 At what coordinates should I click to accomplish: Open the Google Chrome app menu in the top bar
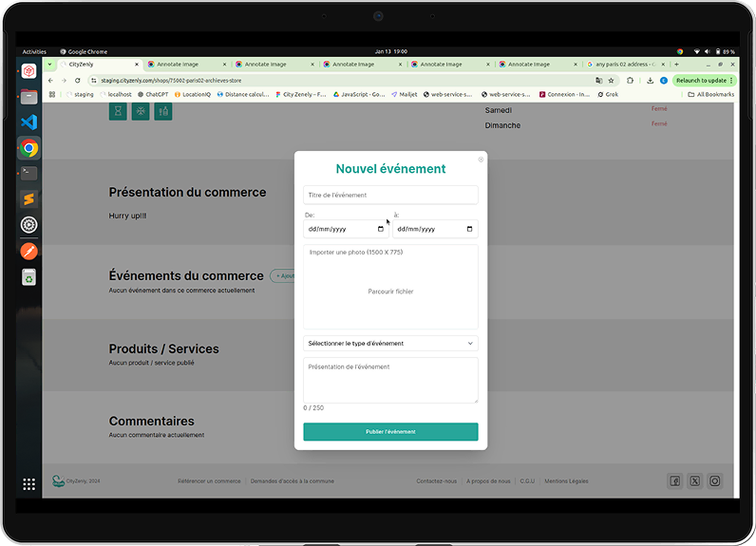[x=84, y=51]
